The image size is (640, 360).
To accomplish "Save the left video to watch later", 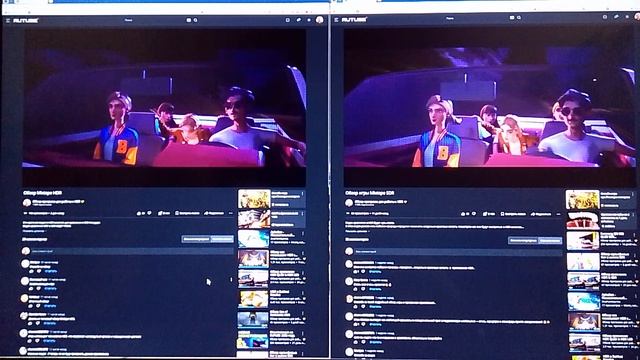I will pos(187,213).
